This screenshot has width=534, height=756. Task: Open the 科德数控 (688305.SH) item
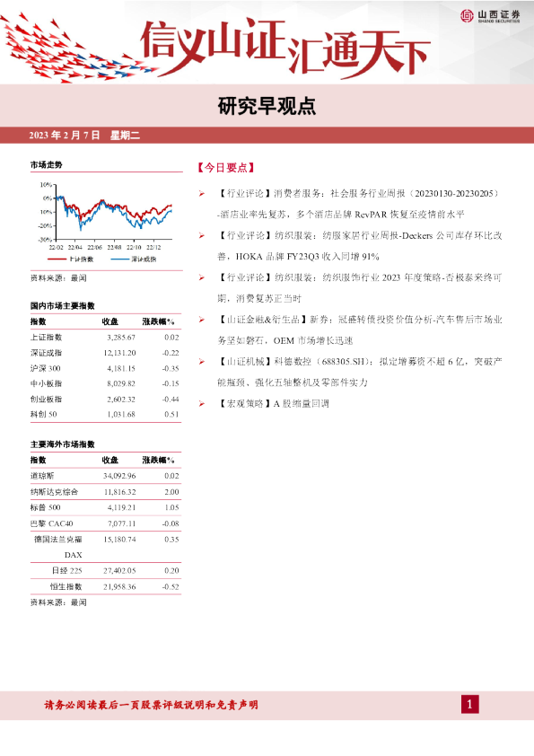click(360, 372)
